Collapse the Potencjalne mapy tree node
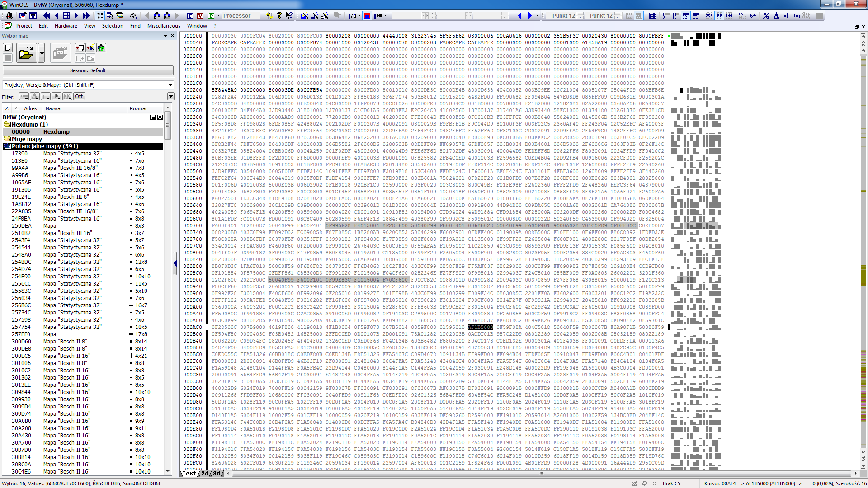Screen dimensions: 868x488 point(7,146)
